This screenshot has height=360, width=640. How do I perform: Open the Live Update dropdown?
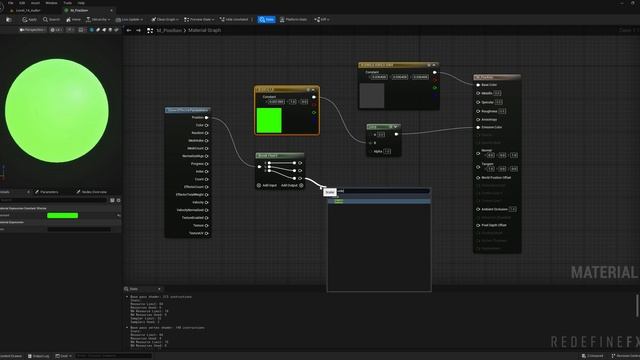[x=129, y=20]
